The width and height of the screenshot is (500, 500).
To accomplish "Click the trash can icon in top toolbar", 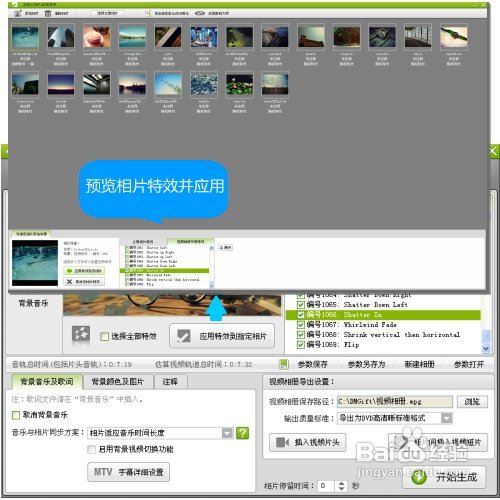I will (48, 13).
